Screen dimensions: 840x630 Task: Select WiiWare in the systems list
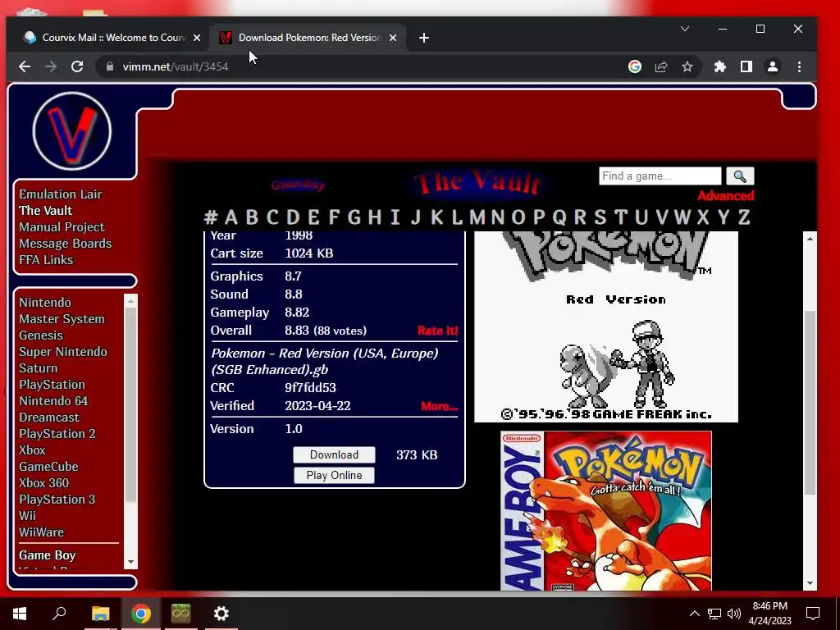click(x=41, y=532)
